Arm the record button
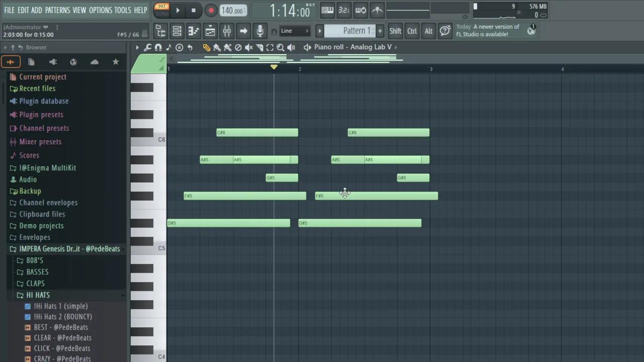 [x=211, y=10]
